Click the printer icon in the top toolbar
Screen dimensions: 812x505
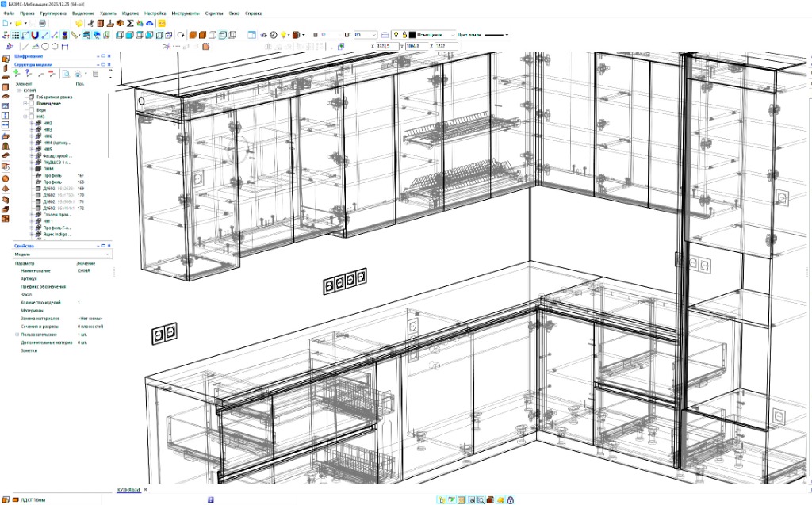pos(42,24)
